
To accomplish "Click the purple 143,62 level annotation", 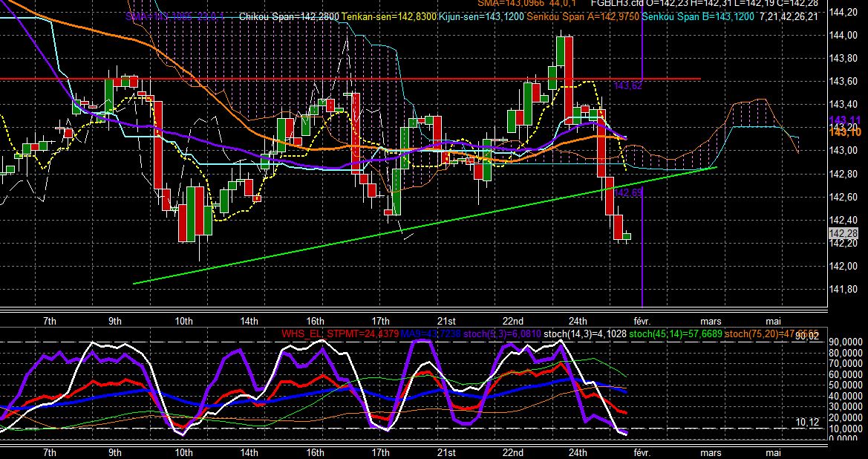I will point(628,86).
